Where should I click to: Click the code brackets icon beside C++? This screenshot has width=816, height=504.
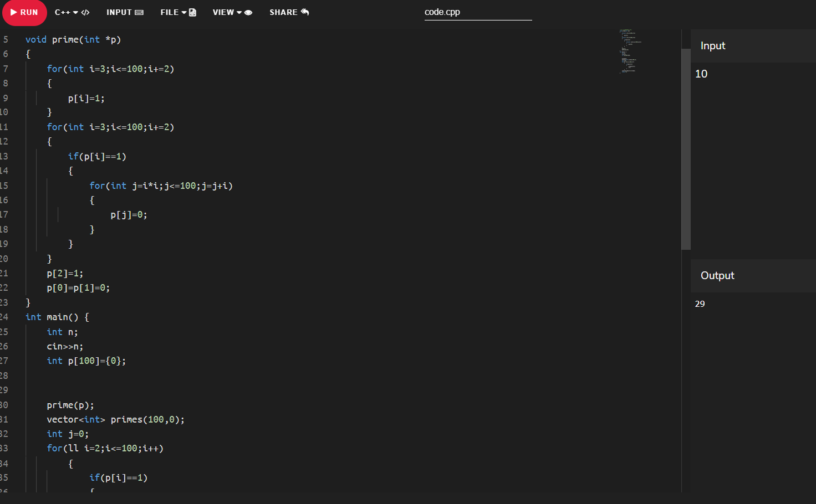tap(85, 12)
